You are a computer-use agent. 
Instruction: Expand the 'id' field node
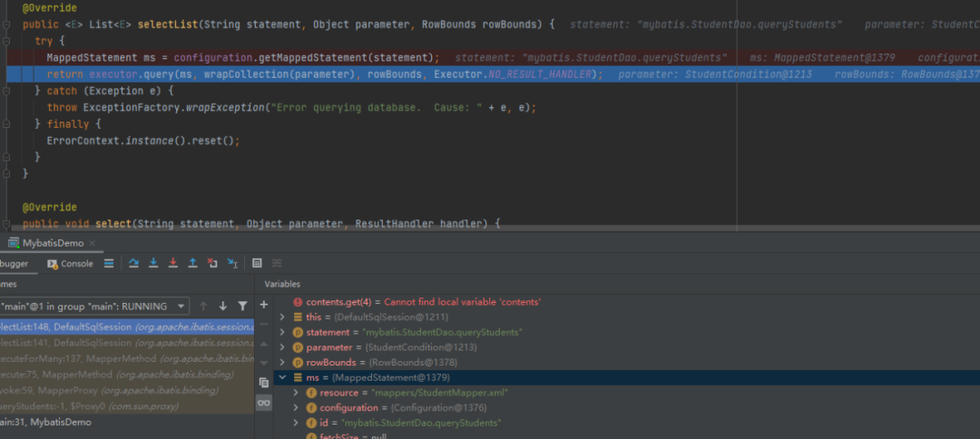coord(296,423)
